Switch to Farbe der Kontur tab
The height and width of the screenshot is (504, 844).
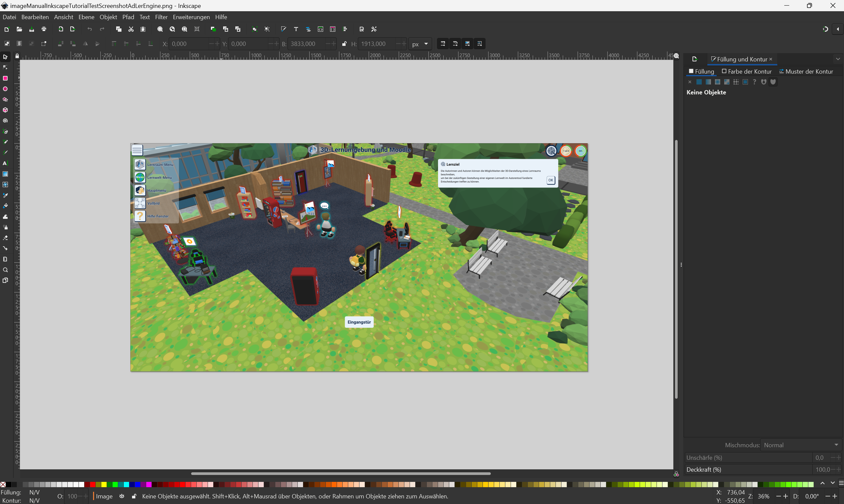tap(747, 71)
